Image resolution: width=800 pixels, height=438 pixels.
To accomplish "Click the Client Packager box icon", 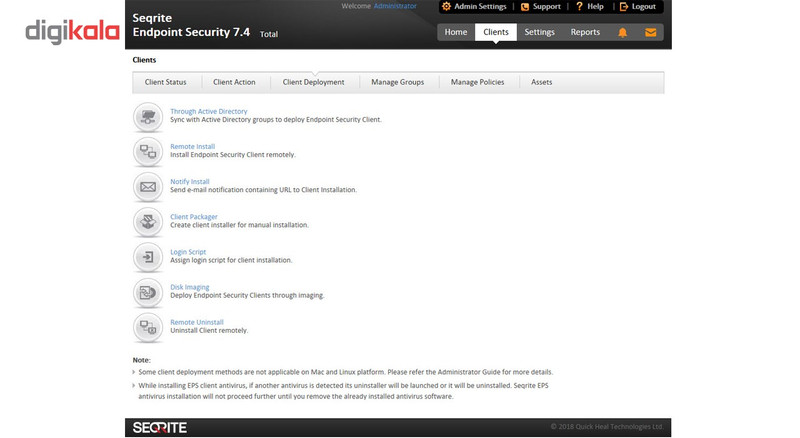I will pyautogui.click(x=148, y=222).
